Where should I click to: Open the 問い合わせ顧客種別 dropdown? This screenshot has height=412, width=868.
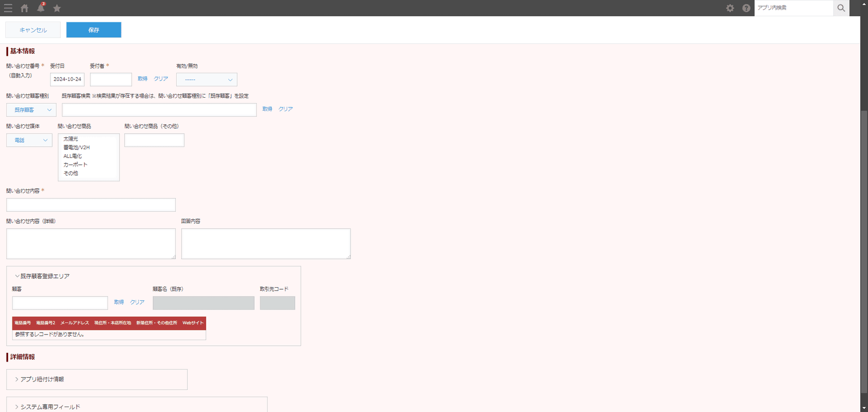point(31,110)
